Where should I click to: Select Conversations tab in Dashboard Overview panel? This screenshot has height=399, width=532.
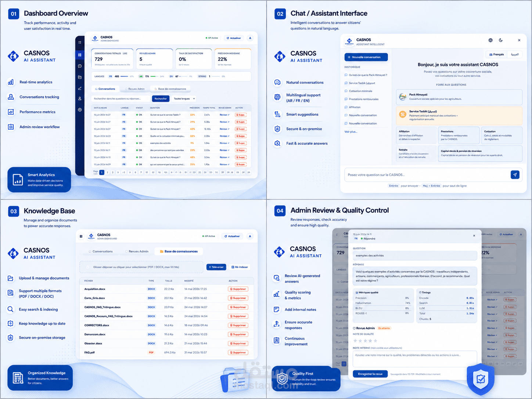click(105, 89)
